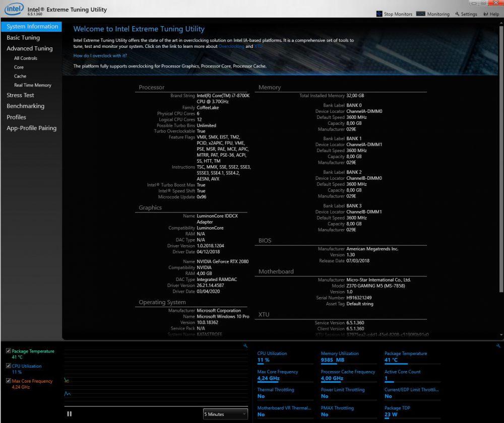Click serial number 'H916321249'
Viewport: 504px width, 423px height.
(x=359, y=298)
